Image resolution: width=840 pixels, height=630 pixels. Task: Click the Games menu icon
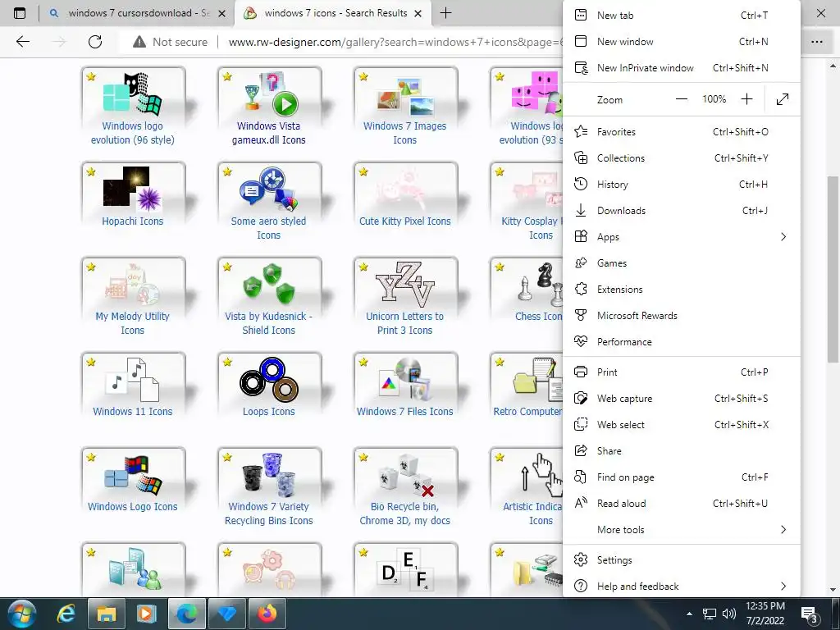pyautogui.click(x=581, y=263)
